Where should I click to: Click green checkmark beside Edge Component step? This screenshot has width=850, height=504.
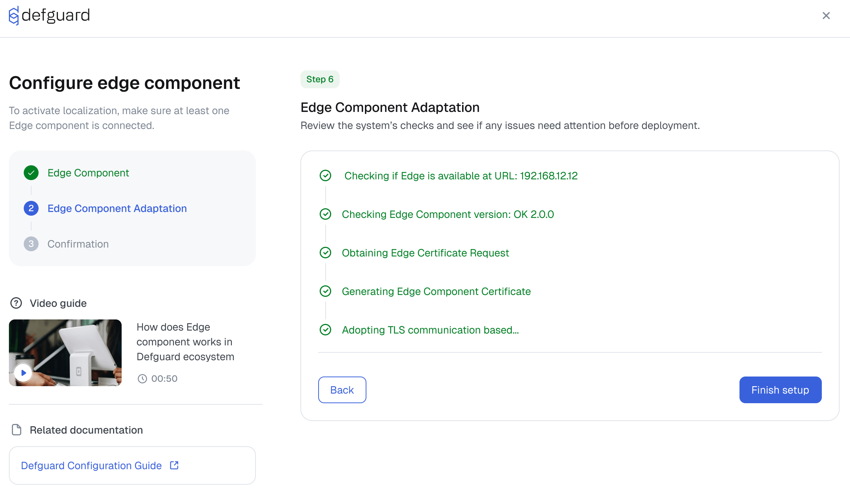point(31,173)
